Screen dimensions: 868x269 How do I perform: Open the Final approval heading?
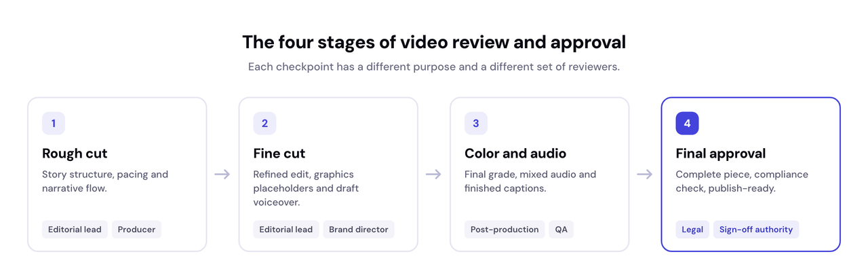721,154
